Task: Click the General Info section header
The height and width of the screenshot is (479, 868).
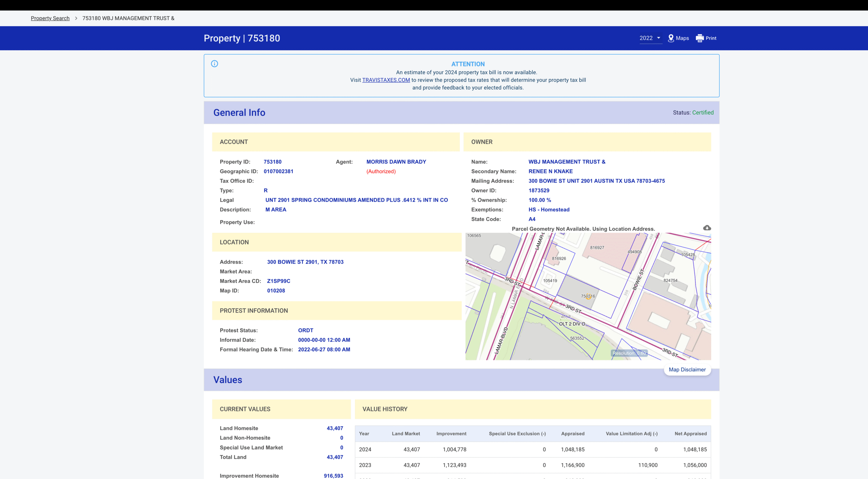Action: 239,113
